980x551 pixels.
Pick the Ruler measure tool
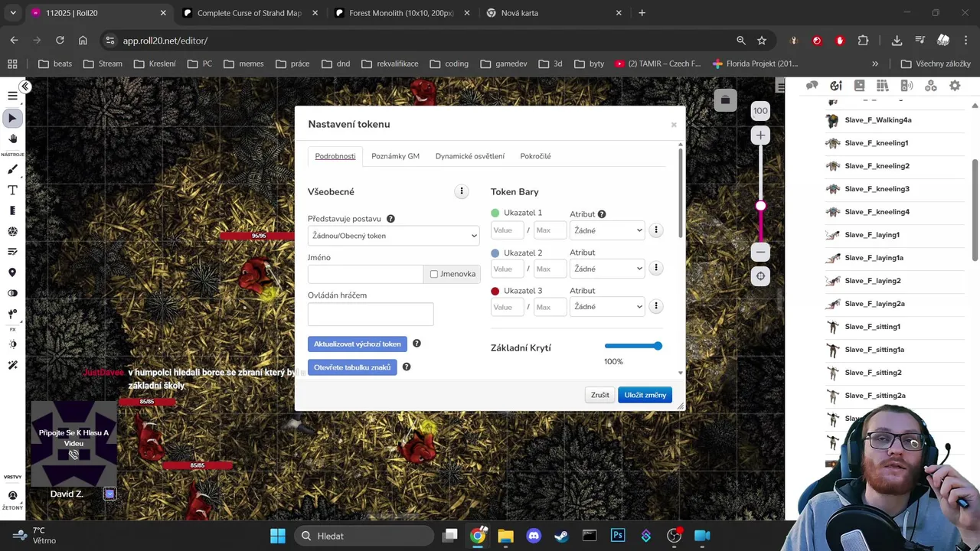[12, 210]
